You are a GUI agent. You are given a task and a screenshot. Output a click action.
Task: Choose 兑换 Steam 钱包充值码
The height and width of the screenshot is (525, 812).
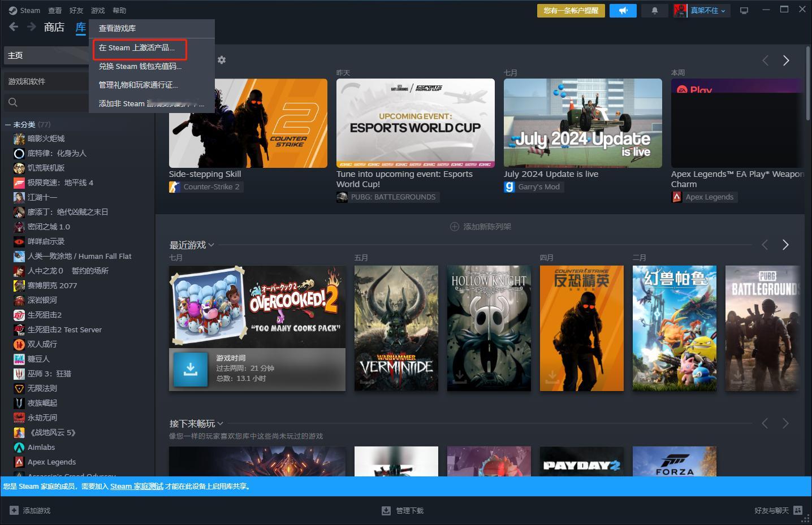coord(152,66)
